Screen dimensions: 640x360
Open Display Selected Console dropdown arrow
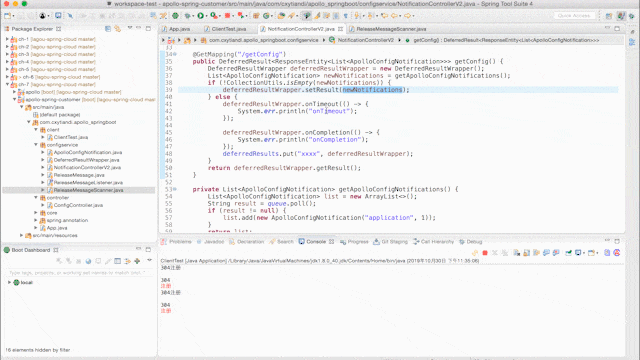tap(584, 253)
